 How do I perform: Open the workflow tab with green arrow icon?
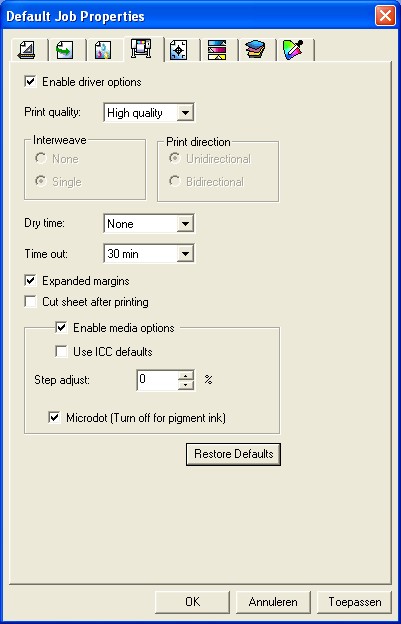coord(65,51)
